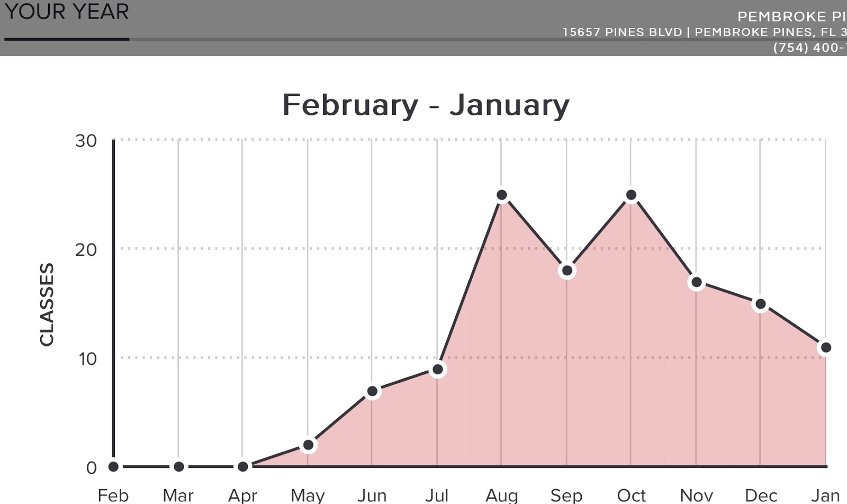The height and width of the screenshot is (504, 847).
Task: Click the Aug label on x-axis
Action: coord(502,496)
